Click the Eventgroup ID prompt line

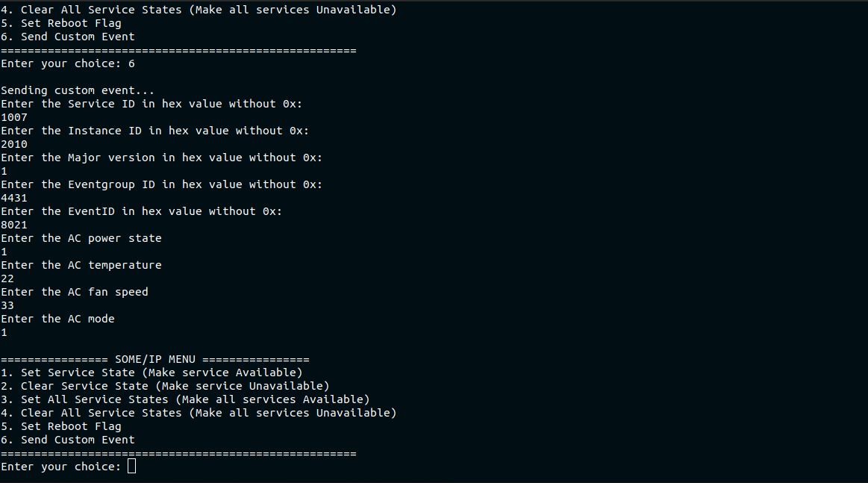[161, 184]
